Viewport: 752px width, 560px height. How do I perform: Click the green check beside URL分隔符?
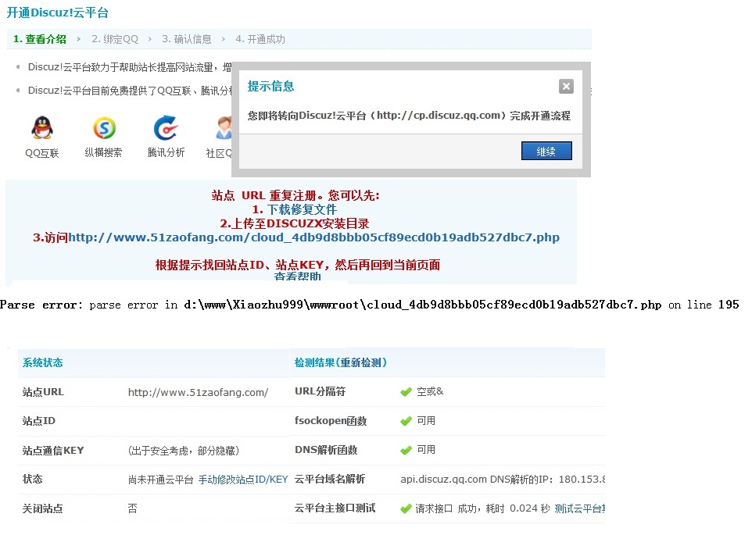(406, 392)
